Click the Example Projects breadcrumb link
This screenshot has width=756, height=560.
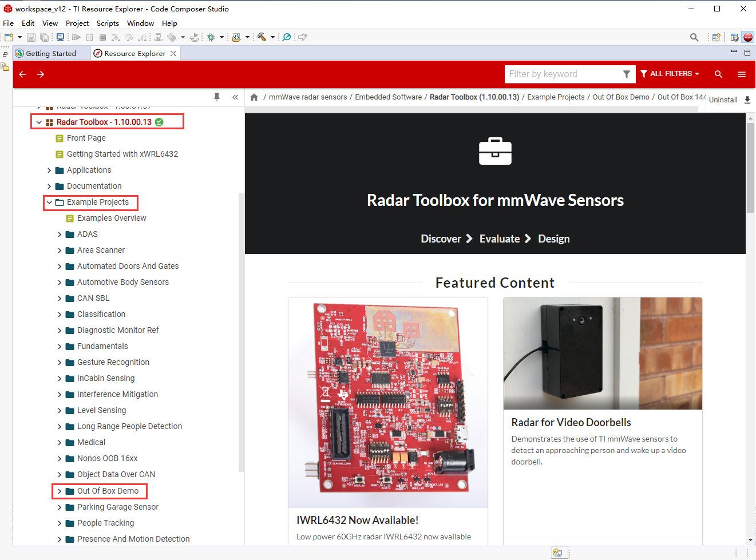(x=556, y=97)
